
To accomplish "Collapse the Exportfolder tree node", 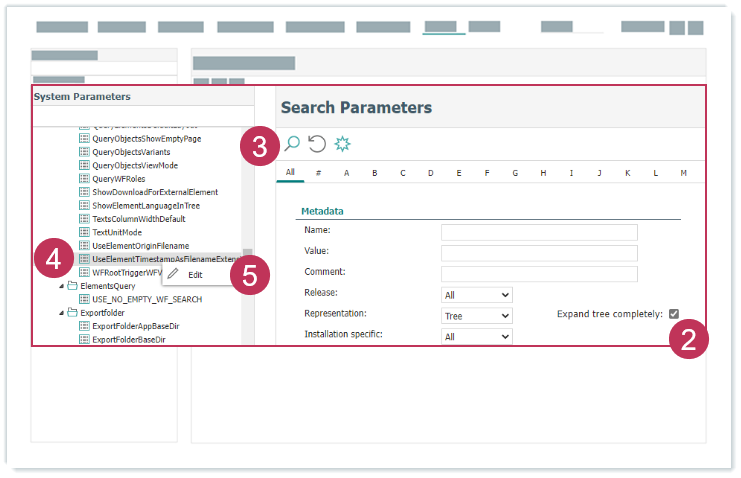I will 61,313.
